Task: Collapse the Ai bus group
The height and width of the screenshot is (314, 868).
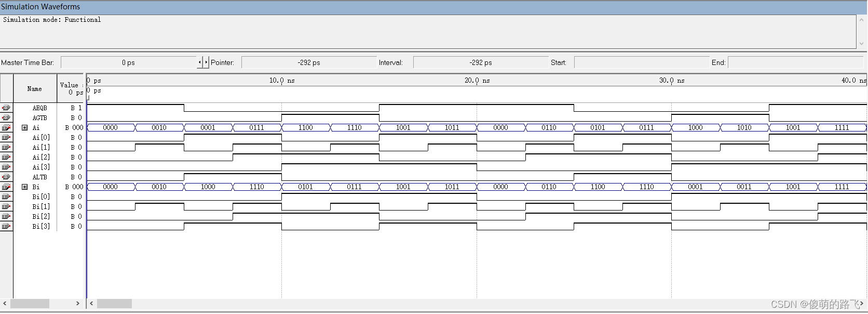Action: coord(24,127)
